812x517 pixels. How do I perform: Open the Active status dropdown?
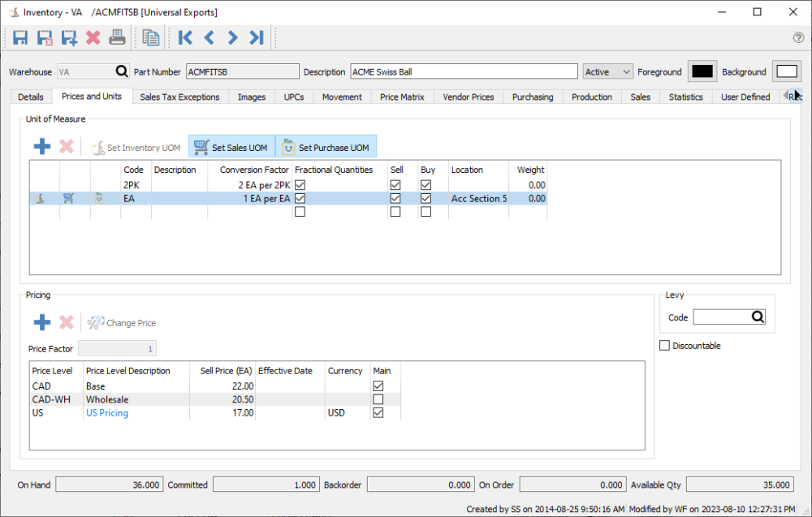tap(607, 72)
